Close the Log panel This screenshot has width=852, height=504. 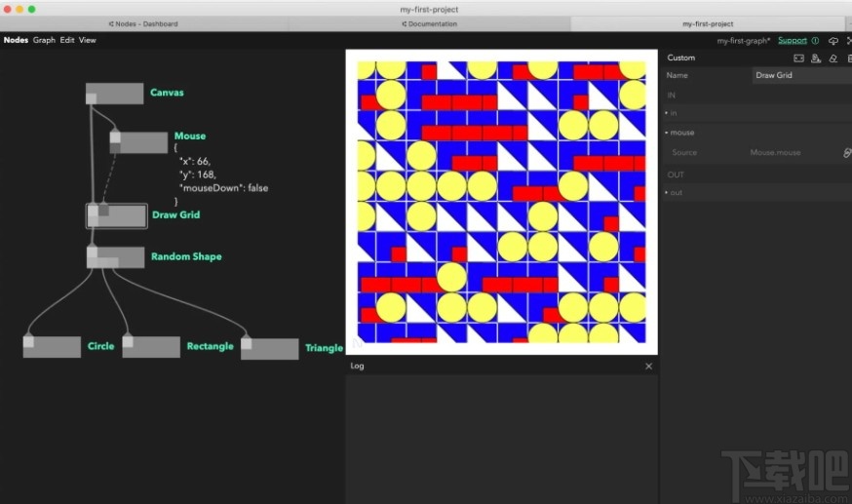(x=649, y=366)
